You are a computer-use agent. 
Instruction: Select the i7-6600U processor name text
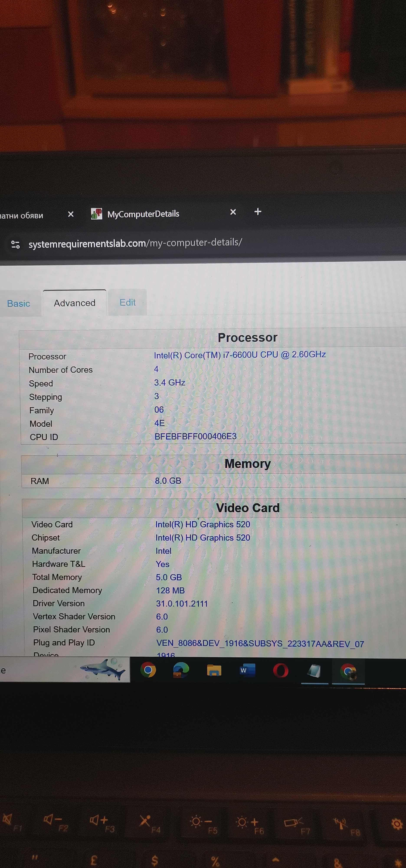[x=240, y=355]
